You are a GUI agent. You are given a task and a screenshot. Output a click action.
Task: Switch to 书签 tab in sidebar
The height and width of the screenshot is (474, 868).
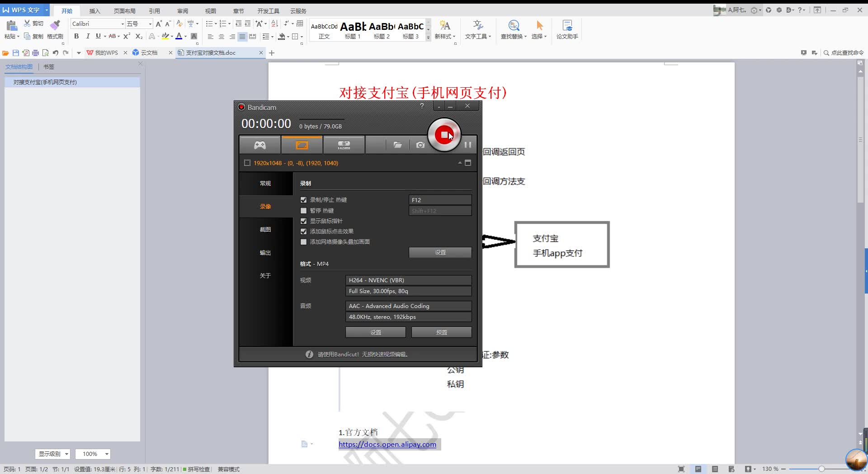point(49,66)
